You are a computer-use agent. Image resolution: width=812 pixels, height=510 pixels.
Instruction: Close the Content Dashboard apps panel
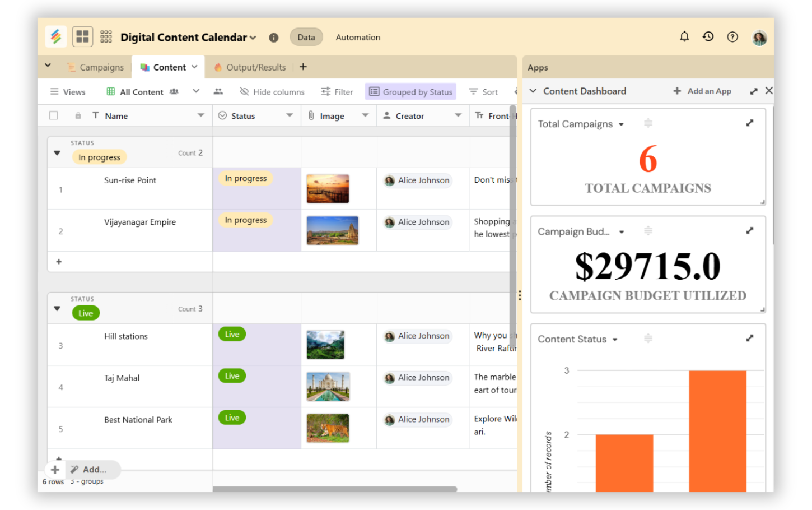pos(769,91)
